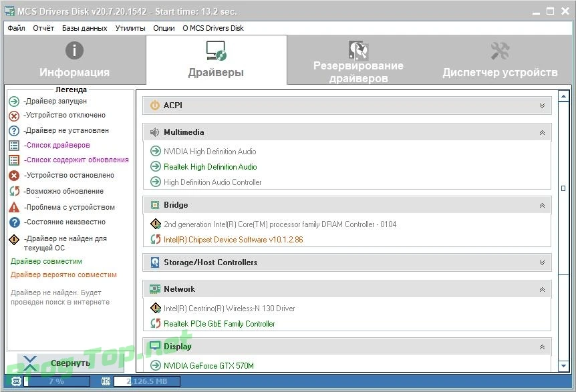This screenshot has width=576, height=392.
Task: Click the legend icon for Драйвер запущен
Action: 14,101
